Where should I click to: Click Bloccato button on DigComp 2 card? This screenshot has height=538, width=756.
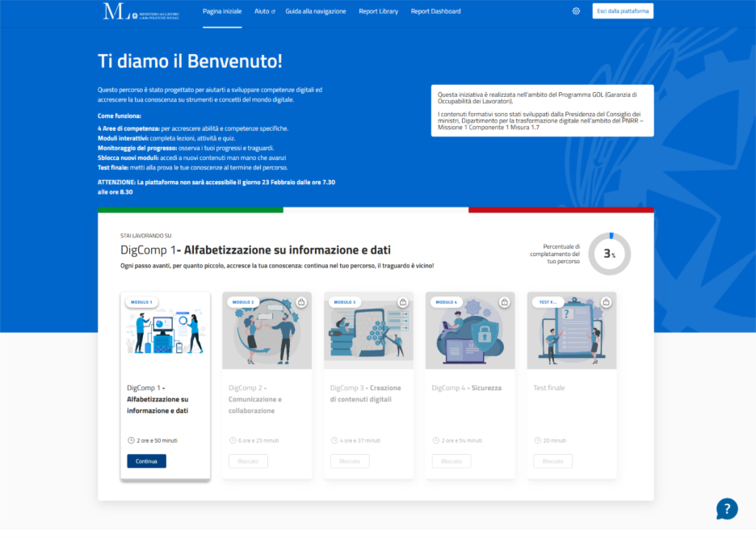(x=248, y=461)
